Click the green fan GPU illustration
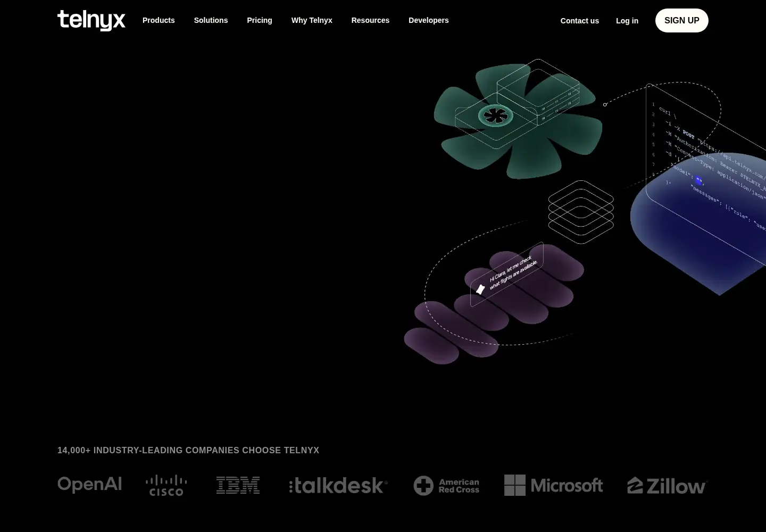 point(519,120)
